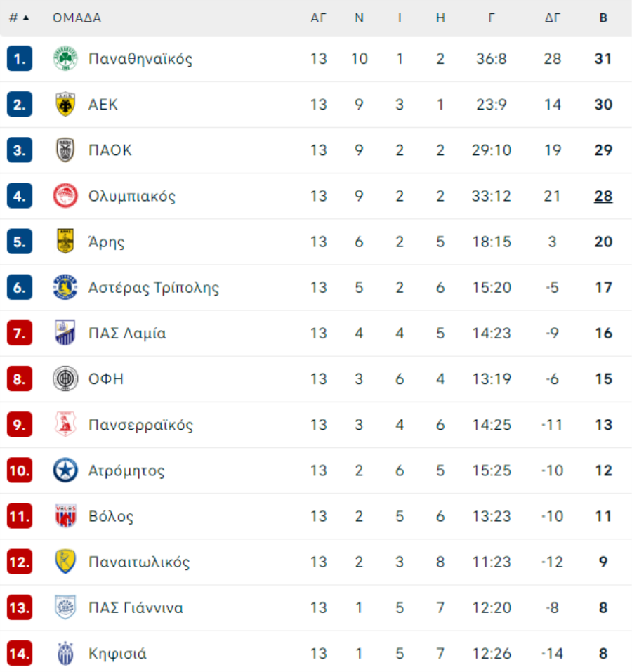
Task: Click the Παναθηναϊκός club crest icon
Action: click(x=65, y=59)
